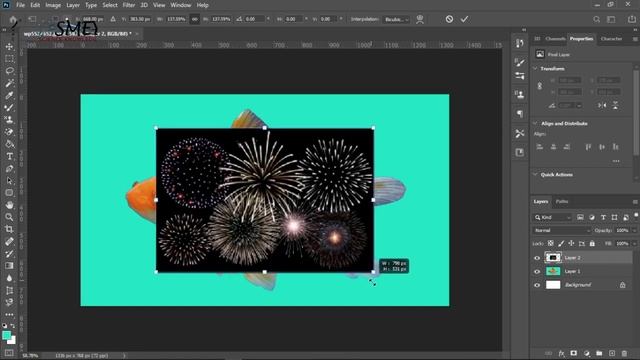The width and height of the screenshot is (640, 360).
Task: Toggle the Background layer visibility eye
Action: click(537, 285)
